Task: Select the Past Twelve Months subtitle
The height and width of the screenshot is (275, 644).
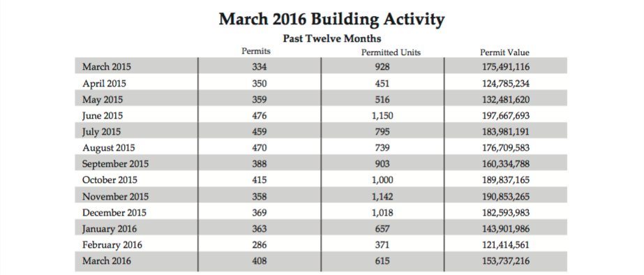Action: (x=332, y=38)
